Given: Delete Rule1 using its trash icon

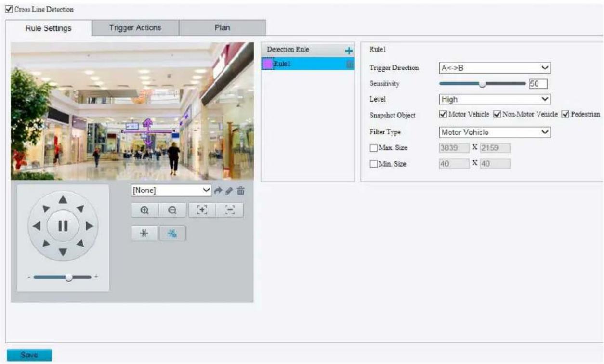Looking at the screenshot, I should (350, 64).
